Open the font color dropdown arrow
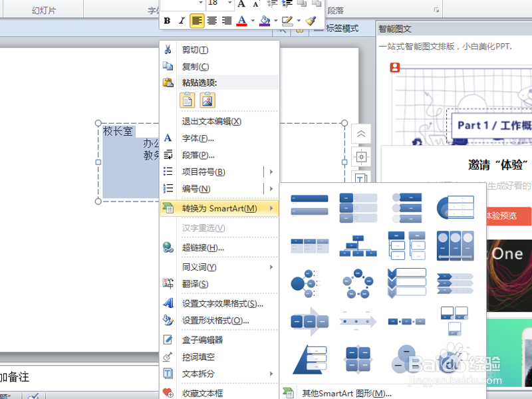532x399 pixels. pyautogui.click(x=253, y=21)
